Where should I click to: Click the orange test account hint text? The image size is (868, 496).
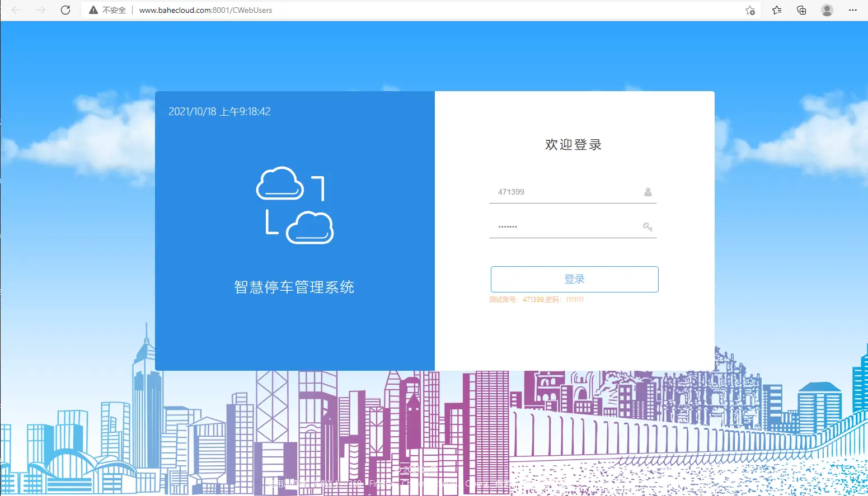tap(536, 300)
